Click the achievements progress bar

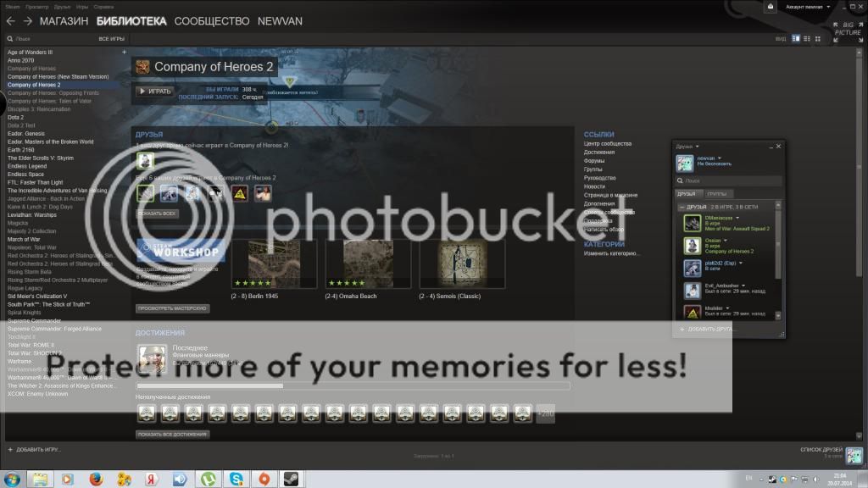pyautogui.click(x=353, y=385)
